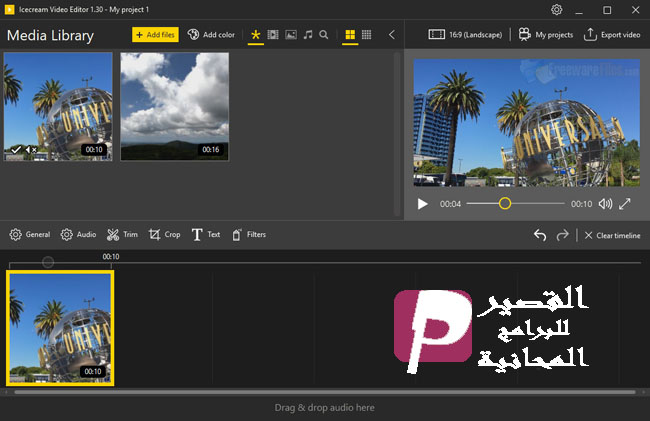Switch to large thumbnail grid view
The image size is (650, 421).
tap(350, 35)
